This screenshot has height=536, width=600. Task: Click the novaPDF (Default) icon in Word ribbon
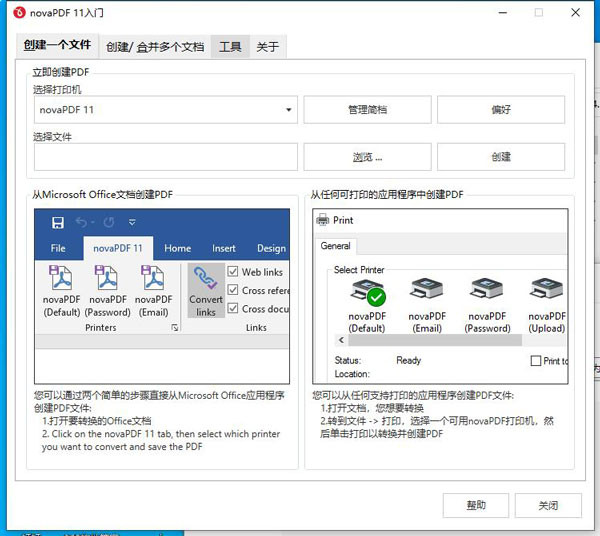(61, 281)
